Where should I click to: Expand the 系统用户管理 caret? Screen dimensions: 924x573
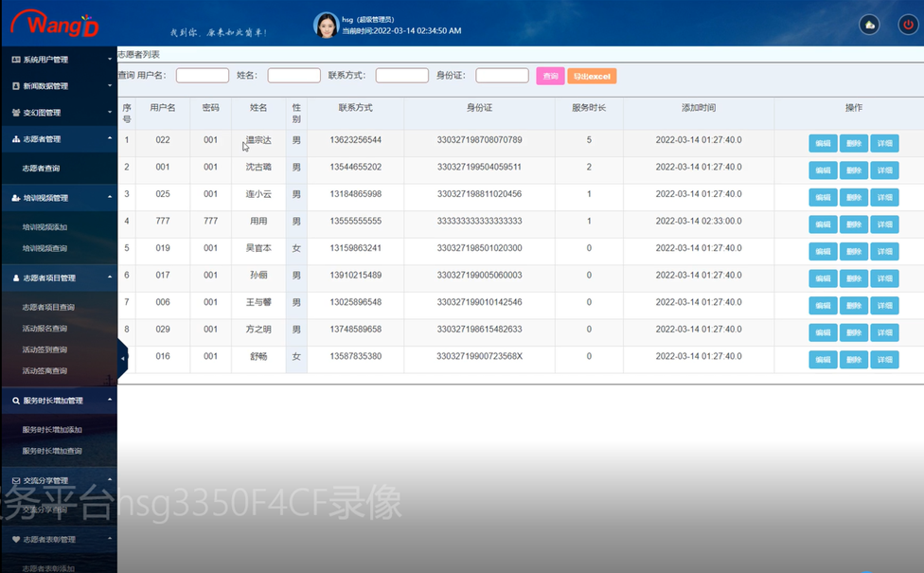(110, 59)
